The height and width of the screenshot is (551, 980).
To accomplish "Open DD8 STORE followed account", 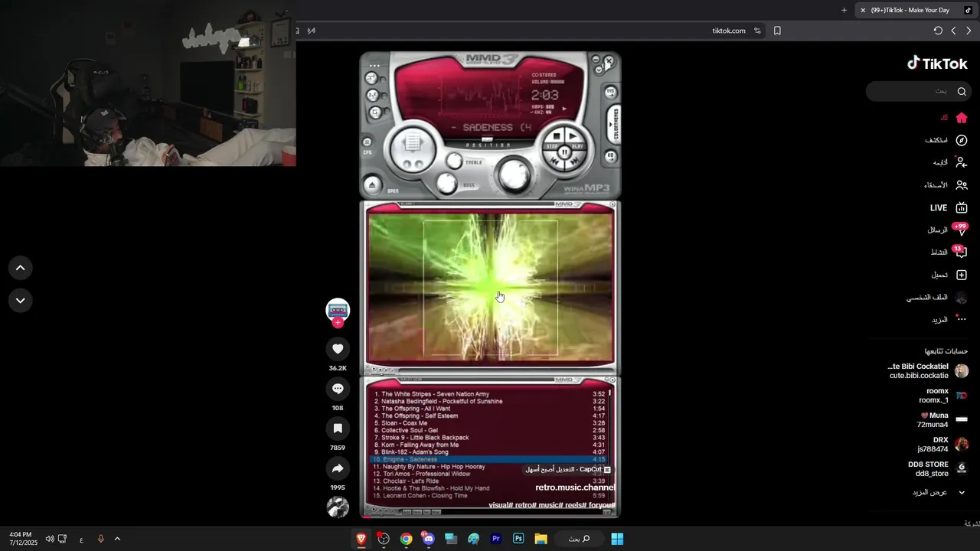I will [x=939, y=469].
